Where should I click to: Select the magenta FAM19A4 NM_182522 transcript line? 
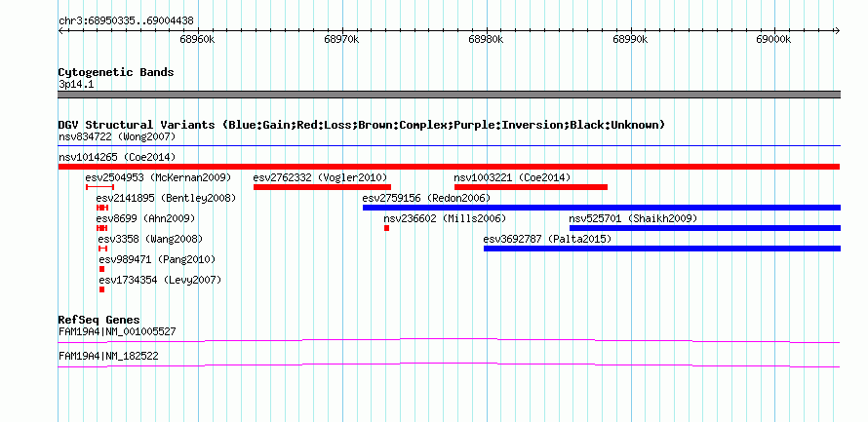[450, 365]
